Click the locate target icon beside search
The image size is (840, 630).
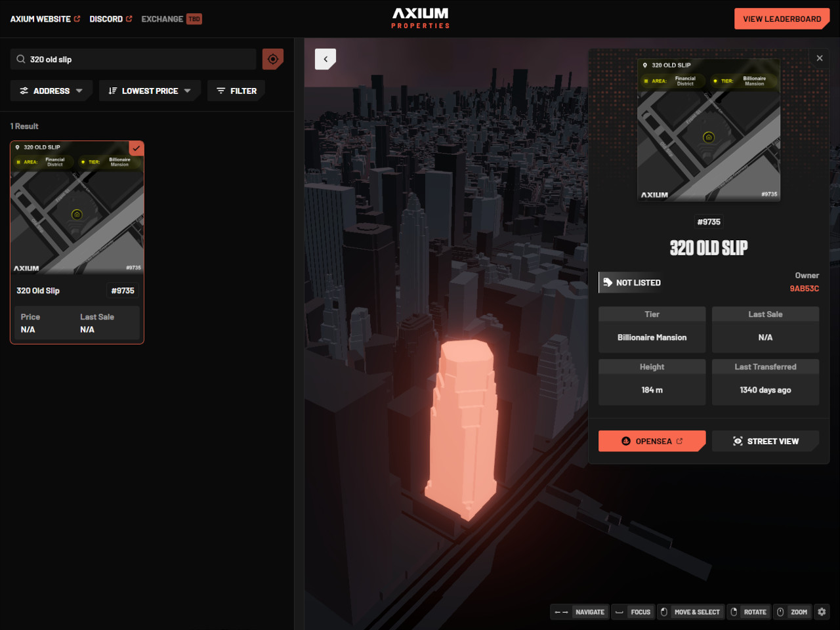[x=273, y=59]
